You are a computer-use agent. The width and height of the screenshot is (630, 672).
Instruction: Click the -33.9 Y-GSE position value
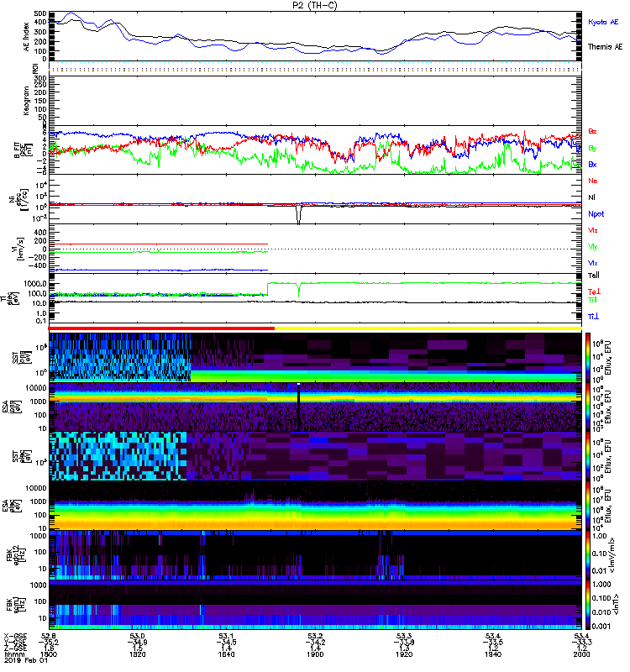404,642
